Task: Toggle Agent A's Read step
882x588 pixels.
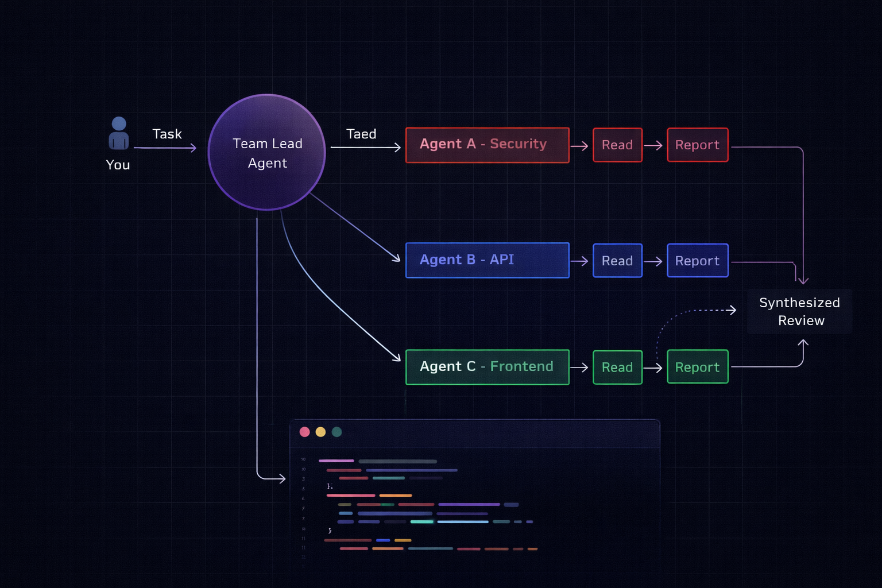Action: [x=617, y=145]
